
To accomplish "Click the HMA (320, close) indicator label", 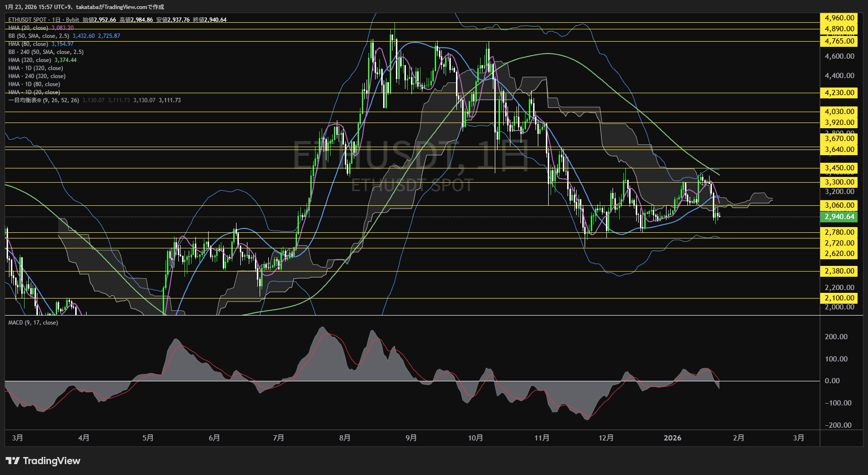I will pyautogui.click(x=29, y=60).
